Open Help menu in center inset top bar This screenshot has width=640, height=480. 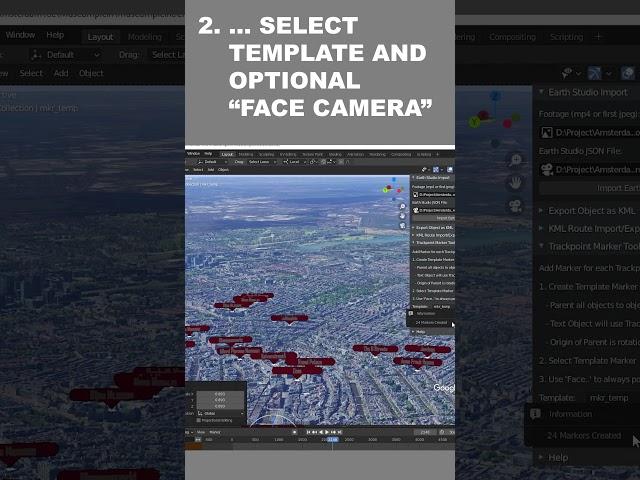[x=208, y=154]
